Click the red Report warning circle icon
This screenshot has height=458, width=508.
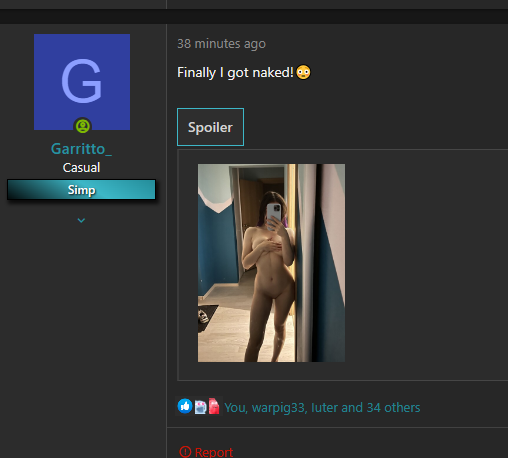pyautogui.click(x=185, y=452)
